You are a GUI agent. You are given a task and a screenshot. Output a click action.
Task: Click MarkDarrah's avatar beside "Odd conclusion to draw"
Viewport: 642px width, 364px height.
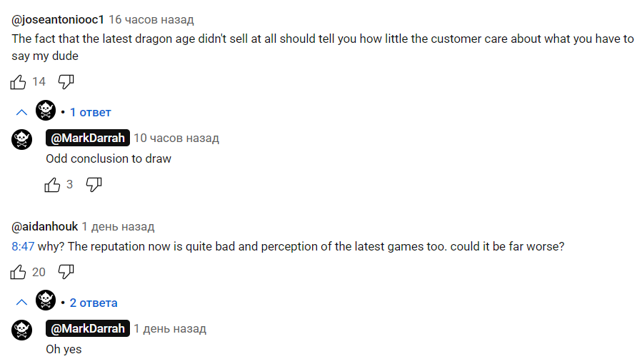22,138
